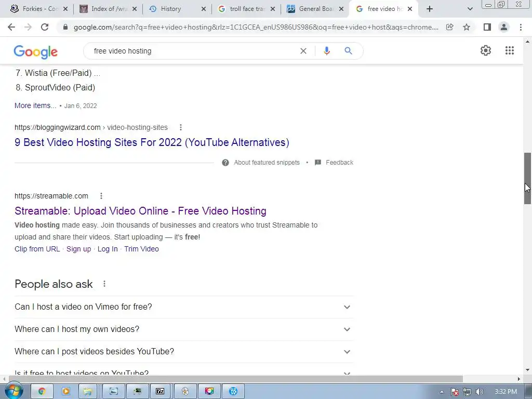
Task: Expand 'Can I host a video on Vimeo for free?'
Action: point(184,307)
